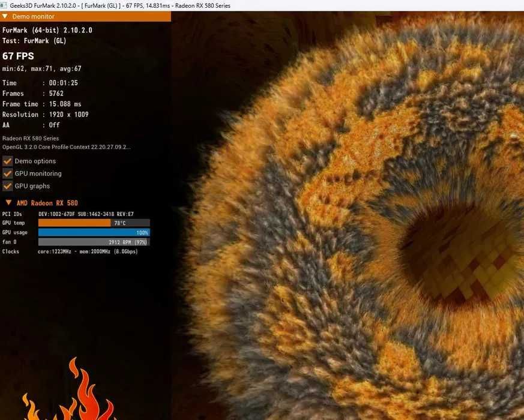Screen dimensions: 524x420
Task: Click the 'fan 0' label
Action: pos(10,242)
